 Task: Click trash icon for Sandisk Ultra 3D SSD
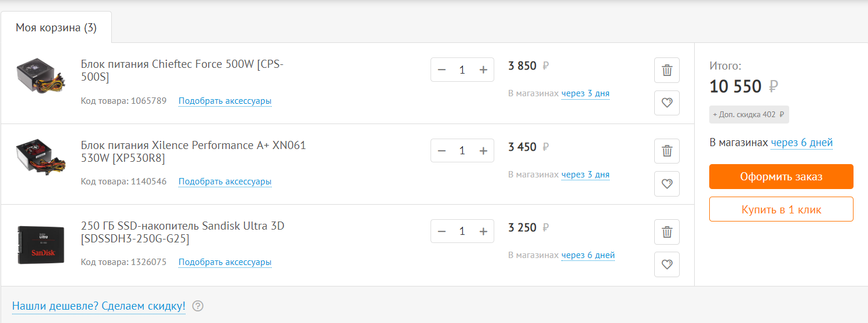coord(666,233)
